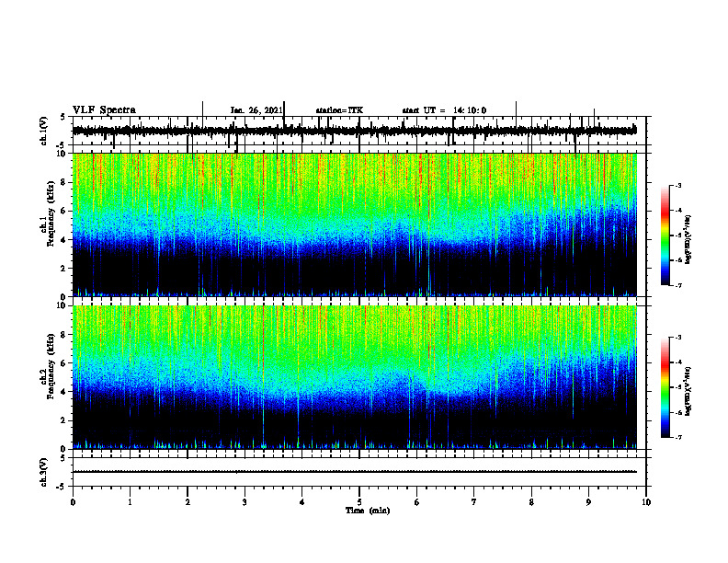Click the "ch.1(V)" waveform axis label
728x563 pixels.
pos(44,130)
